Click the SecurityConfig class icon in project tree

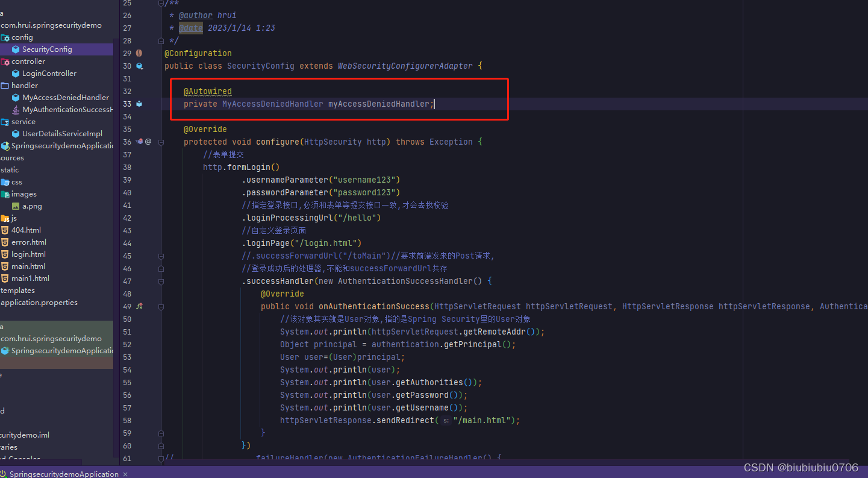coord(16,49)
